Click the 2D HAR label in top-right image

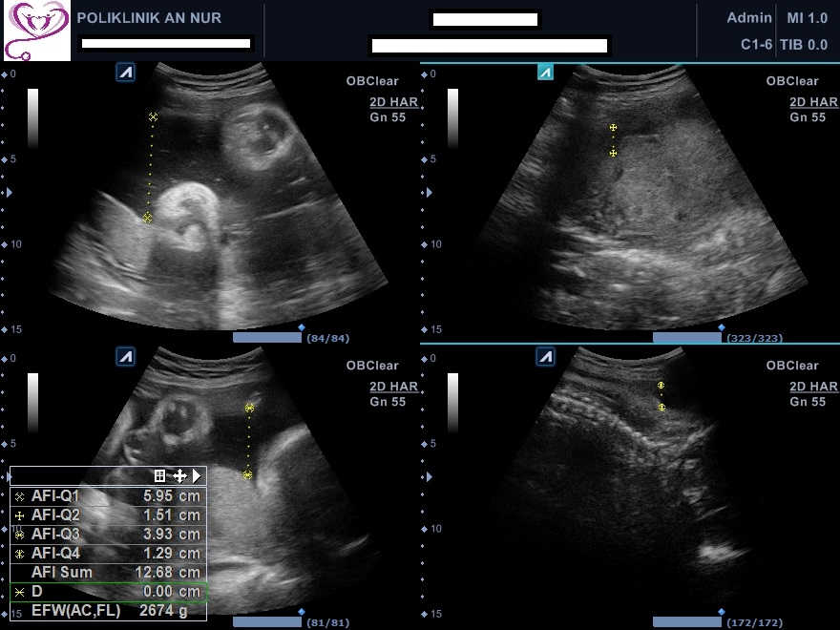[813, 103]
